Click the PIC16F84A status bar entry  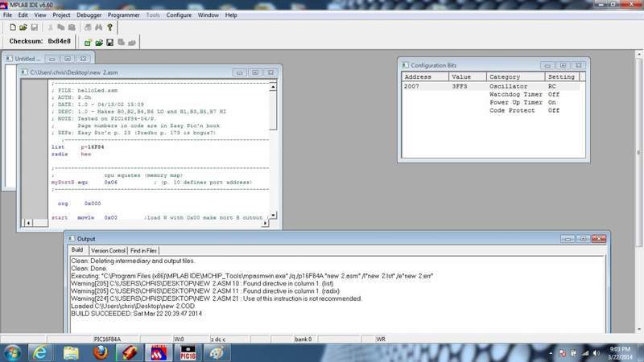[107, 339]
